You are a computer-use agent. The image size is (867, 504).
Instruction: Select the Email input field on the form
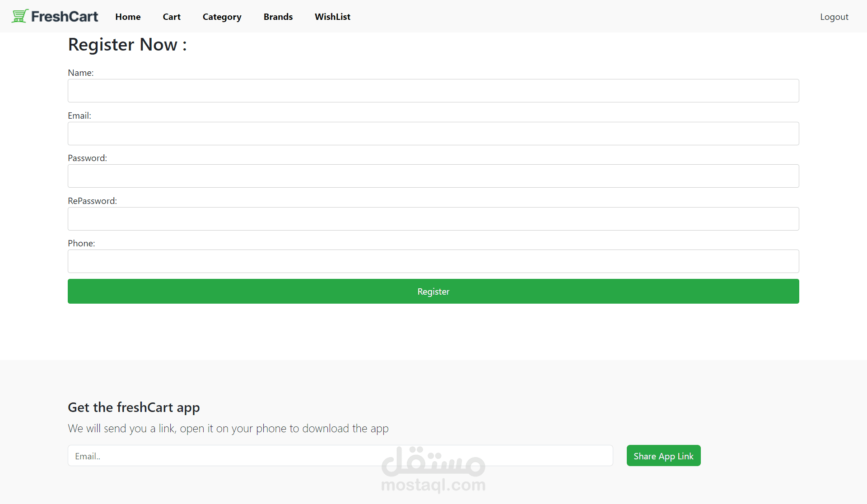coord(433,133)
